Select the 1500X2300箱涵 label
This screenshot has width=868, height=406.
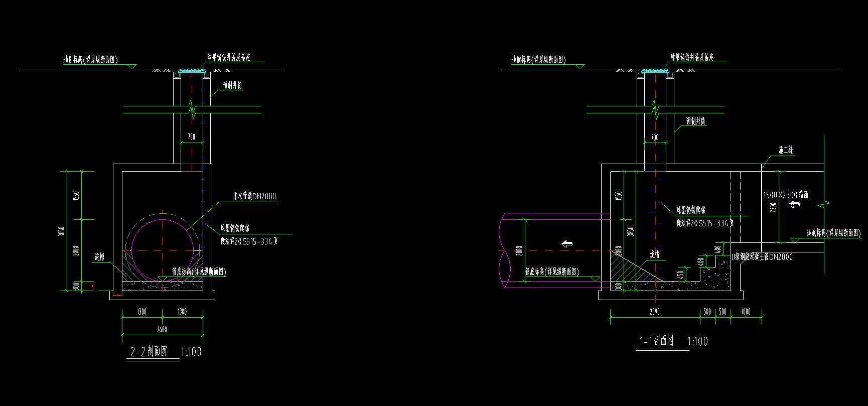point(786,195)
